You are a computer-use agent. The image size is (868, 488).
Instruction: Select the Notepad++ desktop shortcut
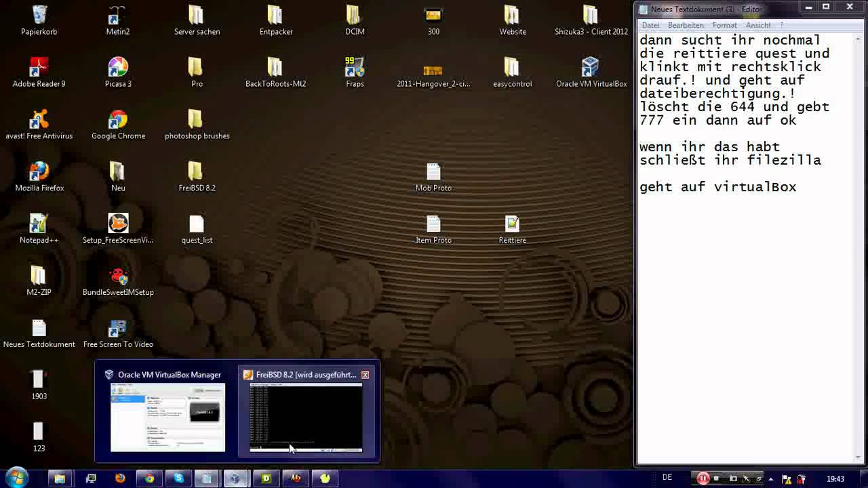[39, 228]
